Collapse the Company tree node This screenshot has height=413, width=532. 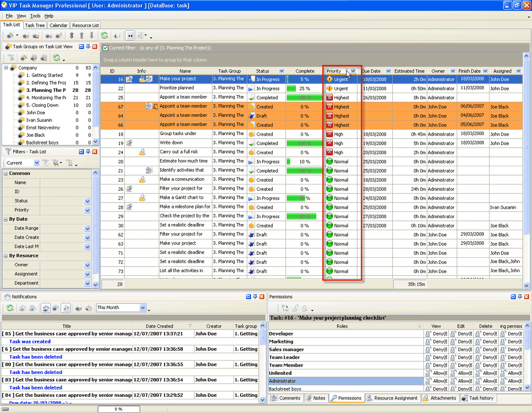pos(6,68)
